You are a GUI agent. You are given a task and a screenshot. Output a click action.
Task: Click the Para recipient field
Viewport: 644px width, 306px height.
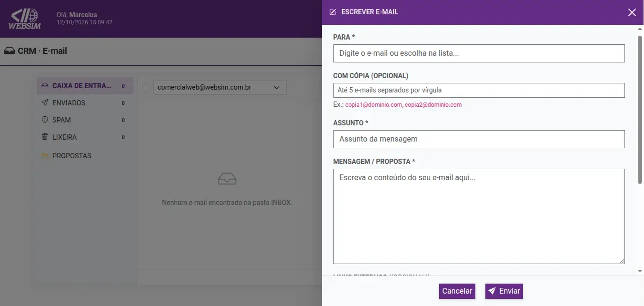(479, 53)
